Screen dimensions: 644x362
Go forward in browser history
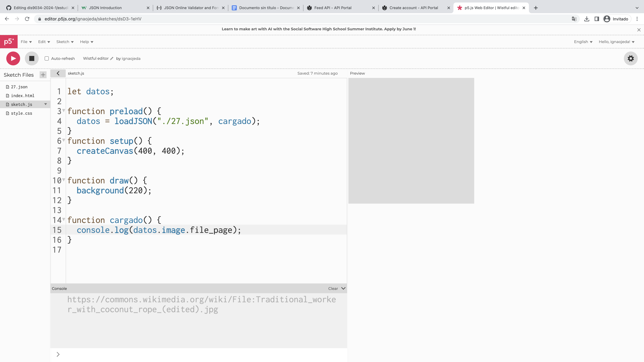[x=17, y=19]
